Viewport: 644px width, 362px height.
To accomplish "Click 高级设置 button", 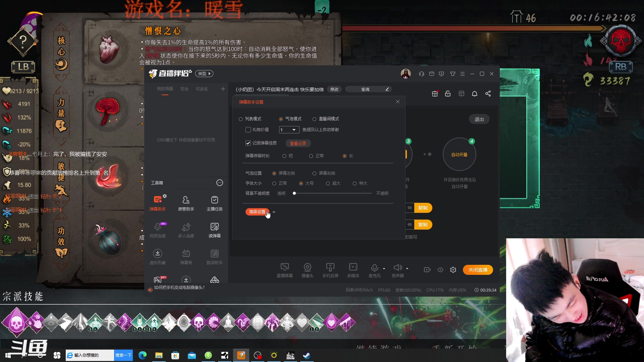I will coord(257,212).
